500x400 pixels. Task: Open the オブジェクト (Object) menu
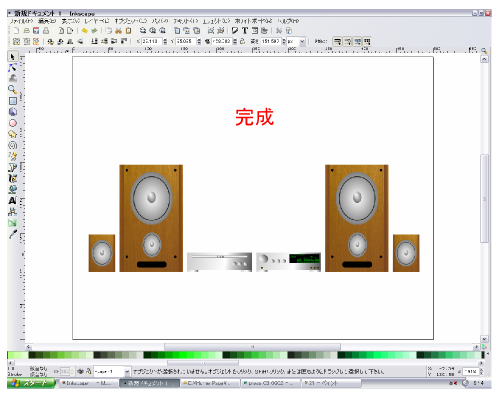pos(131,21)
